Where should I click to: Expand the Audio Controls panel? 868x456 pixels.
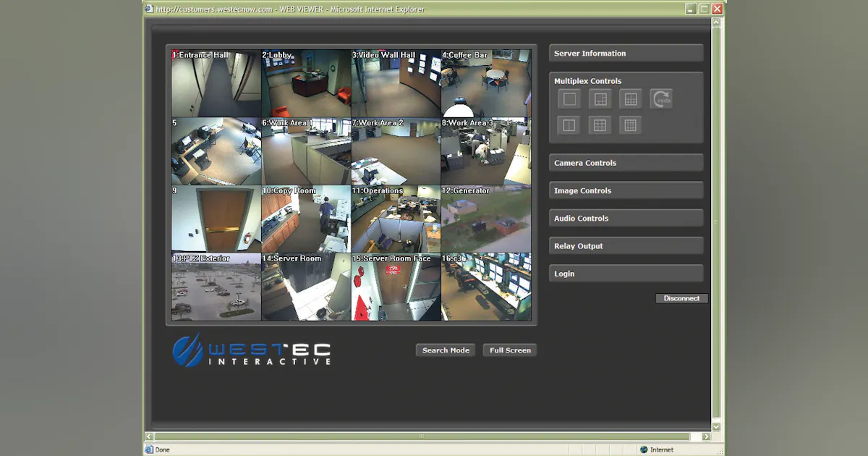[626, 218]
